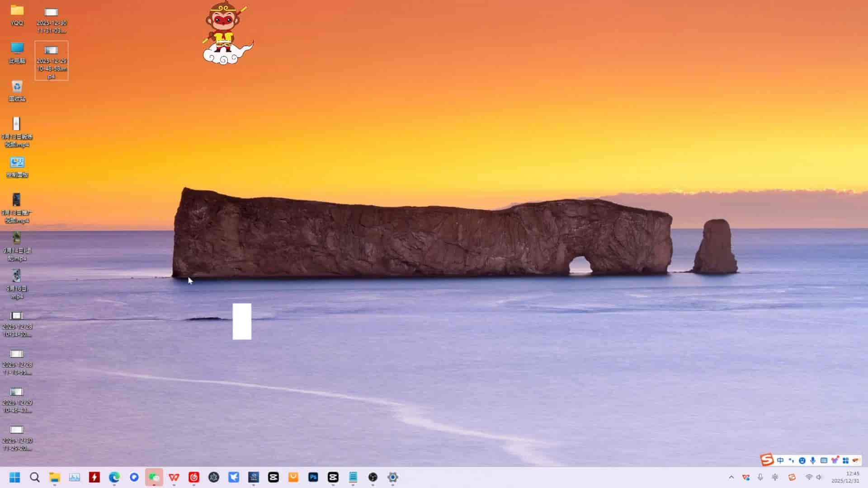The width and height of the screenshot is (868, 488).
Task: Open the dark blue square taskbar app
Action: coord(254,477)
